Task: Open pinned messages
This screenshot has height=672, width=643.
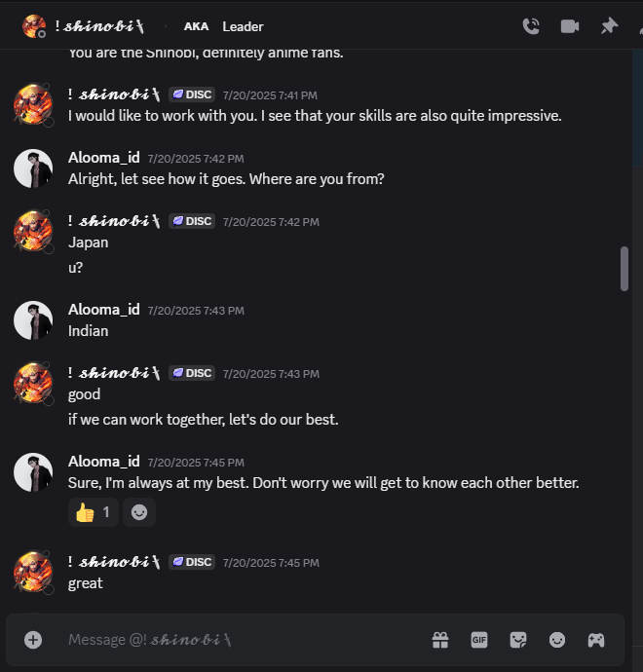Action: [609, 26]
